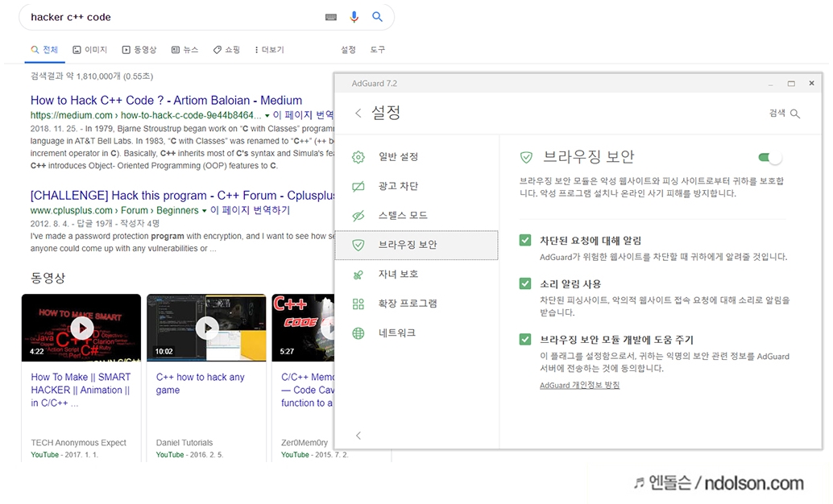This screenshot has width=833, height=504.
Task: Open Google 도구 options
Action: coord(378,49)
